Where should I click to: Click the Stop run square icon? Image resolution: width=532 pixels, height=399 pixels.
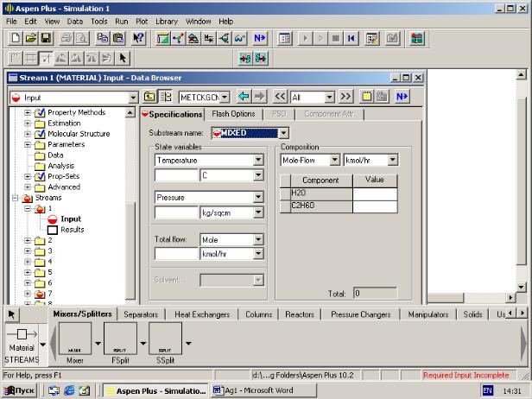click(x=336, y=38)
